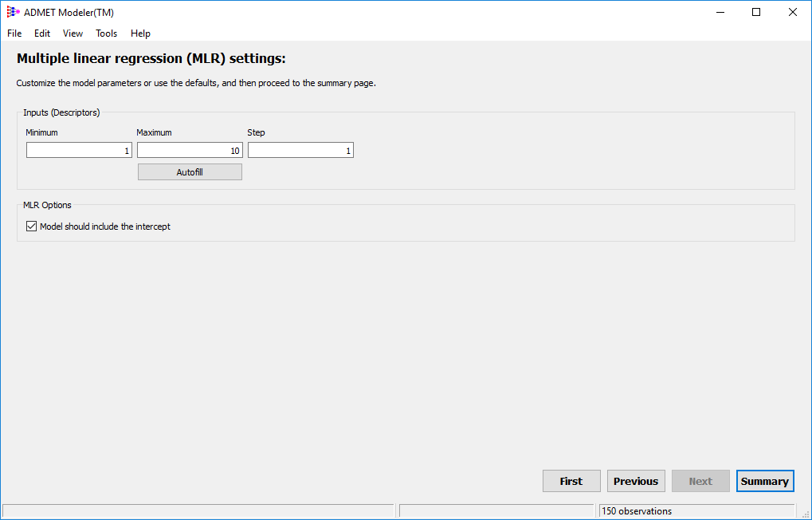This screenshot has height=520, width=812.
Task: Minimize the ADMET Modeler window
Action: pyautogui.click(x=720, y=12)
